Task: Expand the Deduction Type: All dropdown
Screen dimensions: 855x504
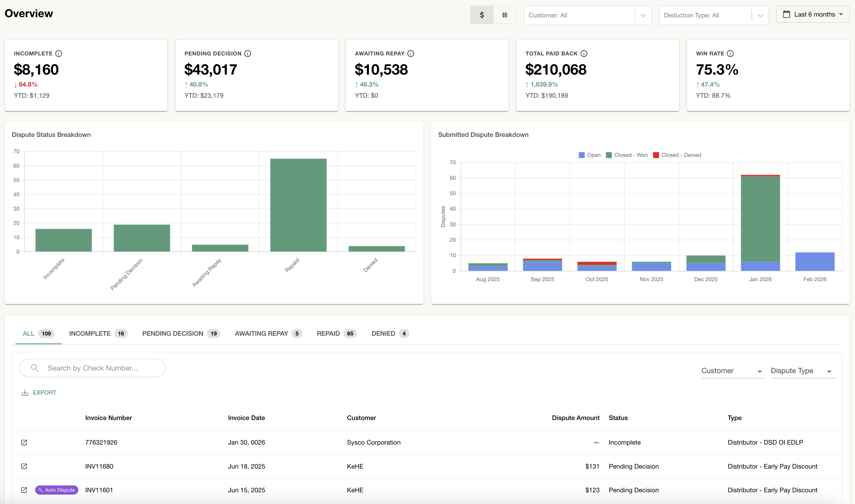Action: coord(713,15)
